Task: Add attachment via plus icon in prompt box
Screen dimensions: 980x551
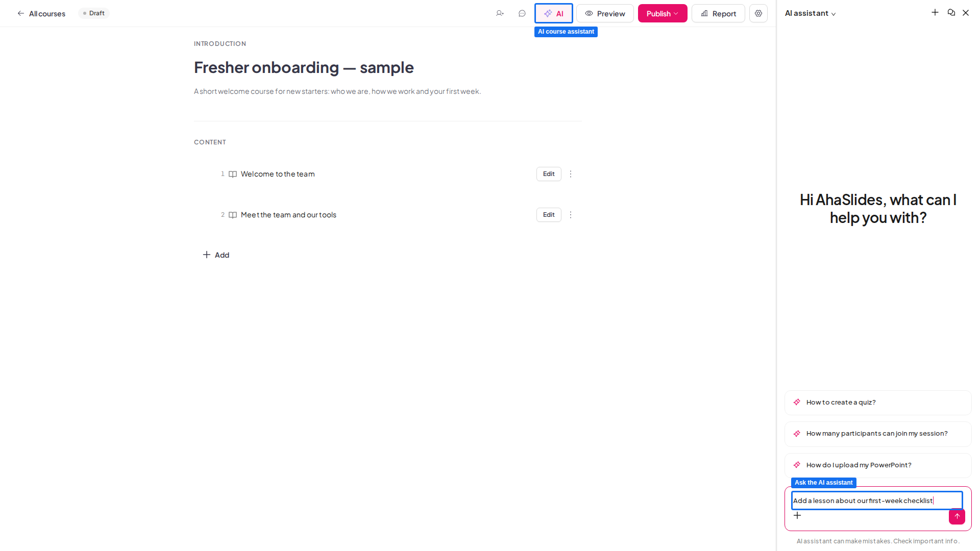Action: click(797, 515)
